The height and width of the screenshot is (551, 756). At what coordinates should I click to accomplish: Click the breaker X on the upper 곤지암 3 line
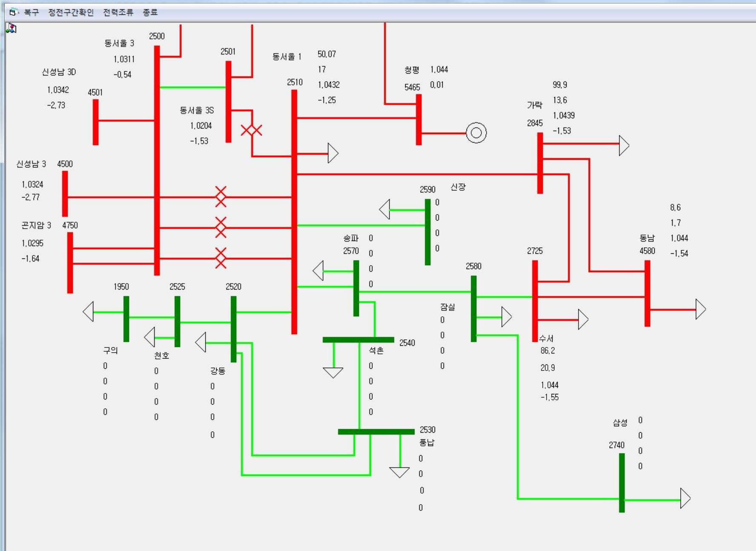coord(220,227)
